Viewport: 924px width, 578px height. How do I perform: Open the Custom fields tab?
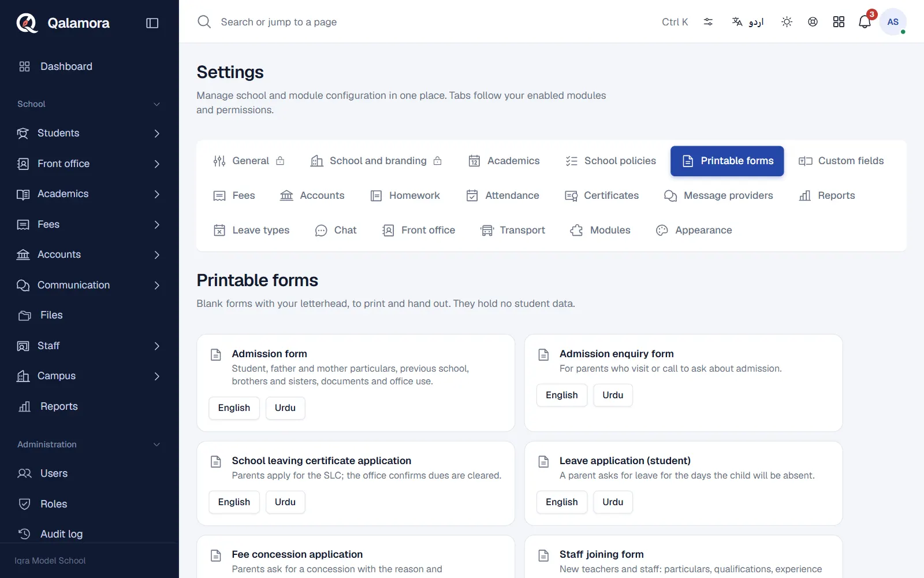[x=841, y=161]
